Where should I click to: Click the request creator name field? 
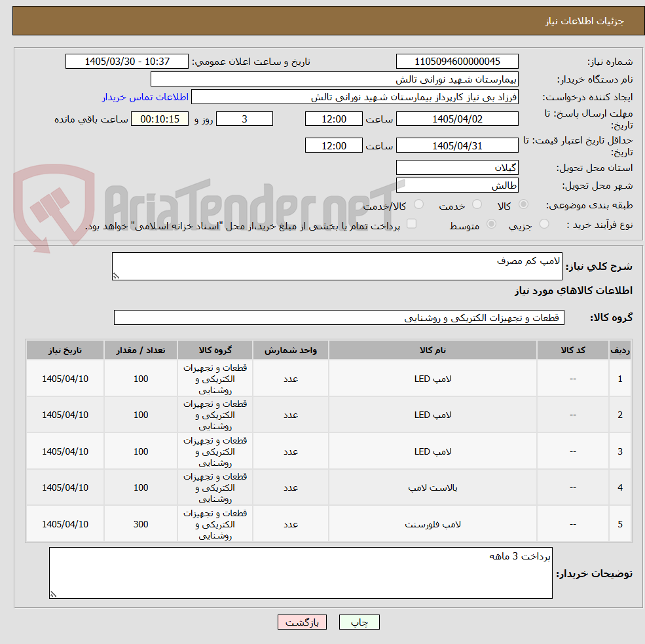click(354, 97)
